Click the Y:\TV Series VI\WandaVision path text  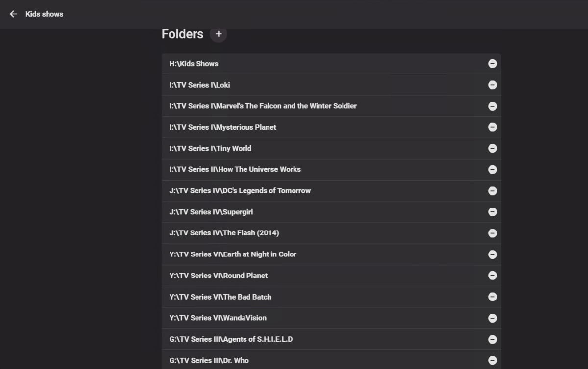click(218, 318)
